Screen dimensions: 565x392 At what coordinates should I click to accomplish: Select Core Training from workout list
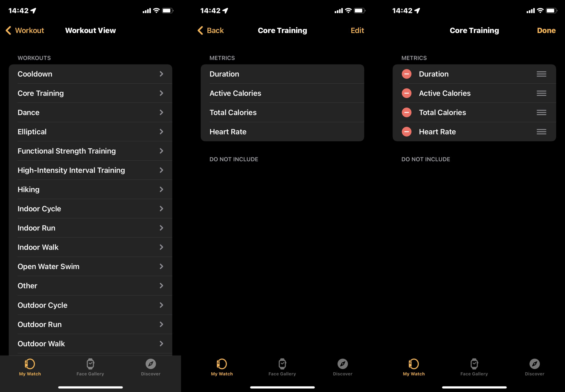pyautogui.click(x=90, y=93)
